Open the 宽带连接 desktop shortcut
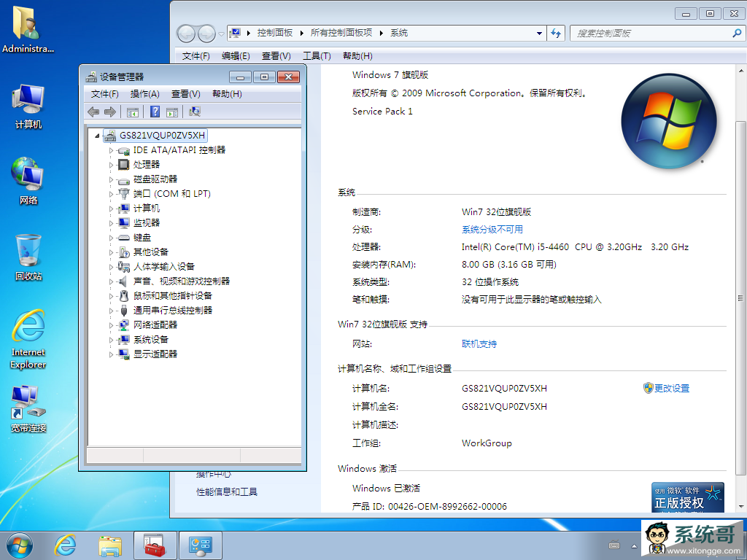747x560 pixels. 28,408
